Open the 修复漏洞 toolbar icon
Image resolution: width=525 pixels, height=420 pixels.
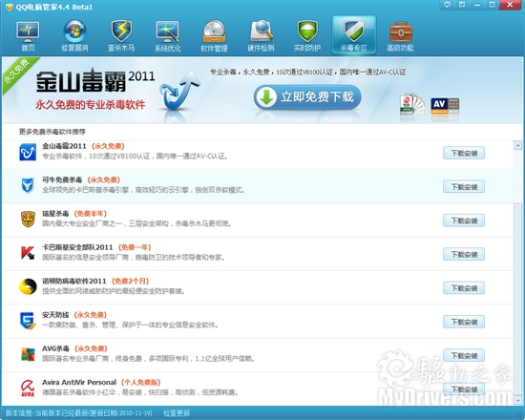74,35
